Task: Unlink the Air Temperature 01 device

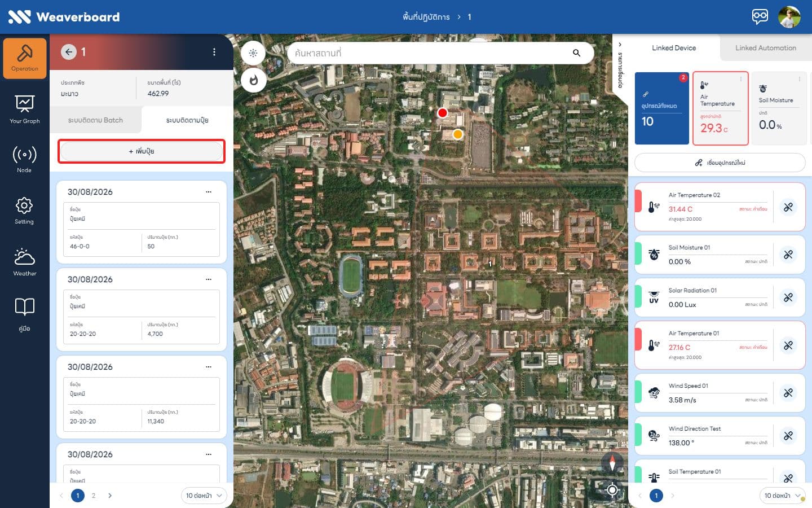Action: 788,345
